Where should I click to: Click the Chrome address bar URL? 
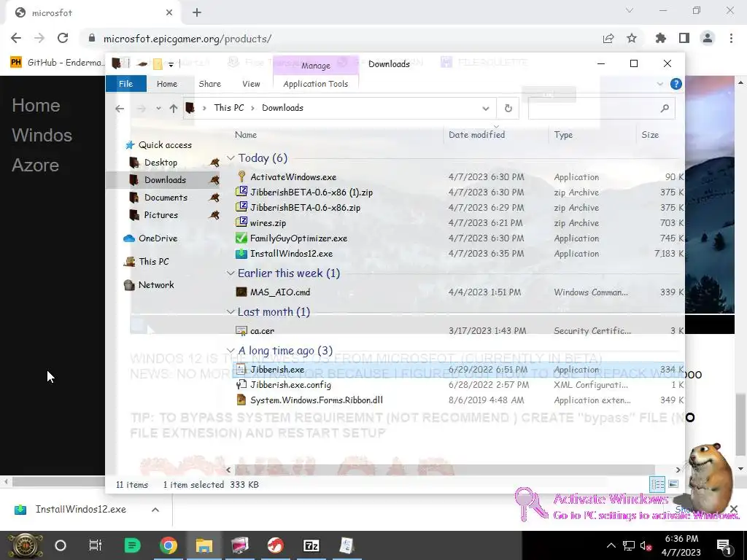[x=187, y=39]
